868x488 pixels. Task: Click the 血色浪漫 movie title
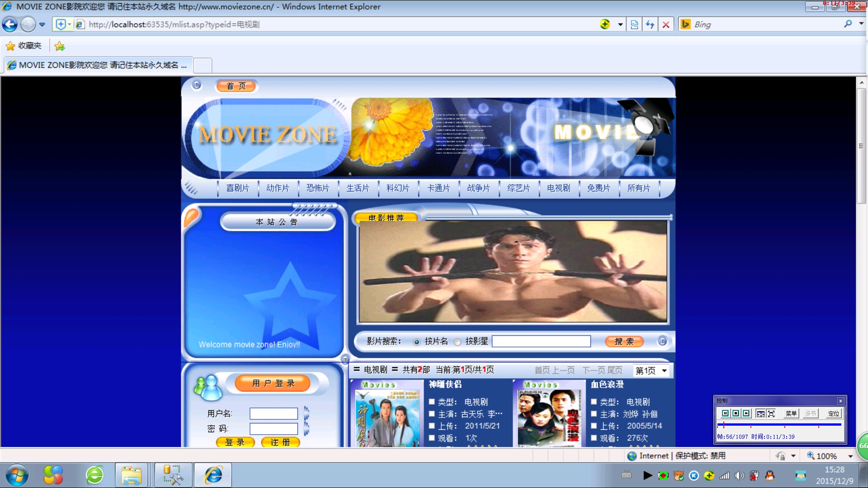607,384
